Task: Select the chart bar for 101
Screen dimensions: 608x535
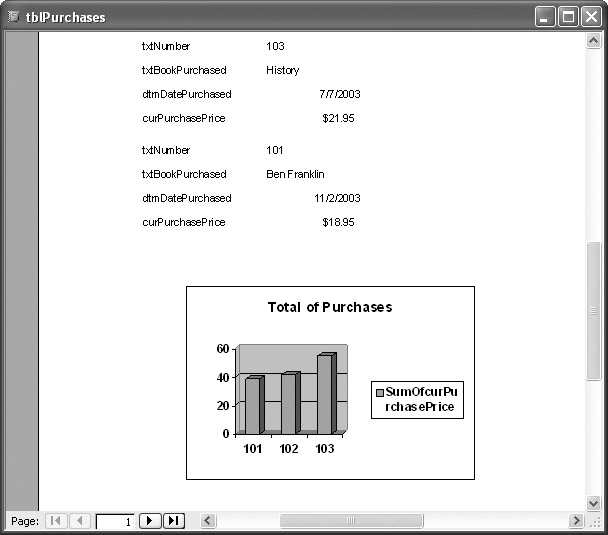Action: (x=254, y=405)
